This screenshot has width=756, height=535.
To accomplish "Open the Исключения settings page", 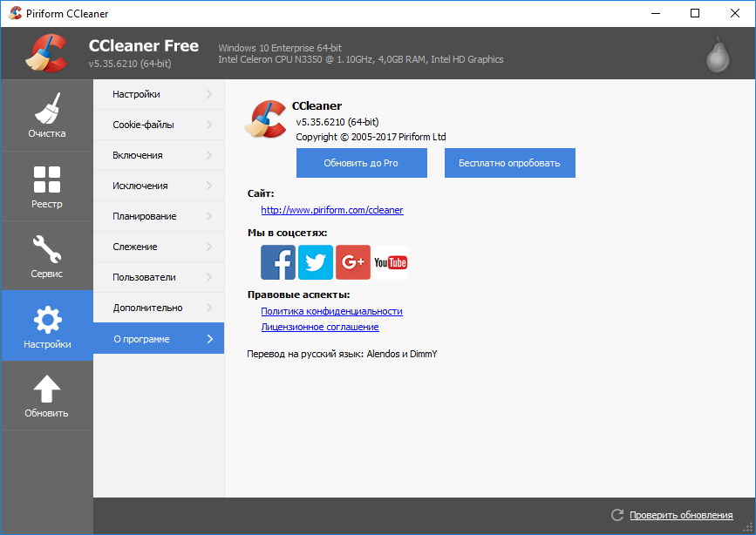I will point(159,186).
